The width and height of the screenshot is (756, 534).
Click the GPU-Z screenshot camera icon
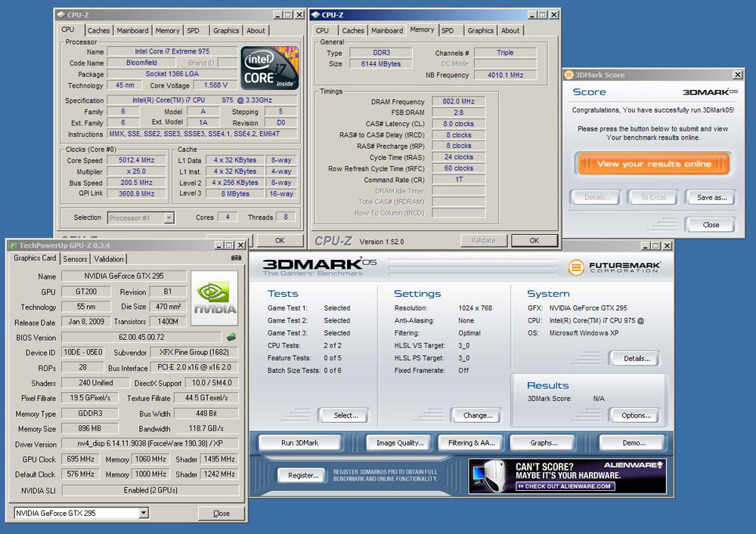pos(236,258)
